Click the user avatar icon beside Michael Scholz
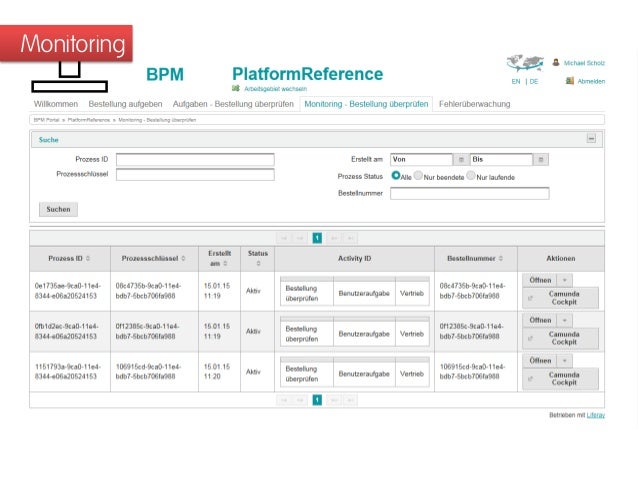Screen dimensions: 638x479 pos(556,63)
